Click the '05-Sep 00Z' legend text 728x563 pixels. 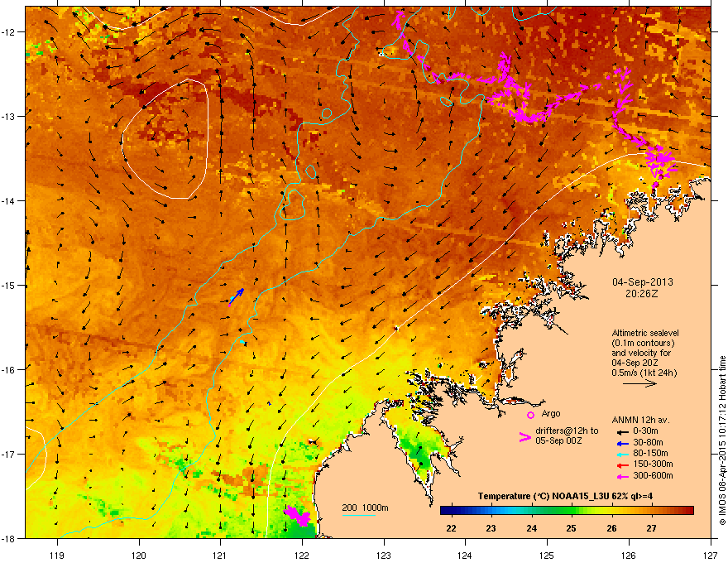tap(558, 440)
